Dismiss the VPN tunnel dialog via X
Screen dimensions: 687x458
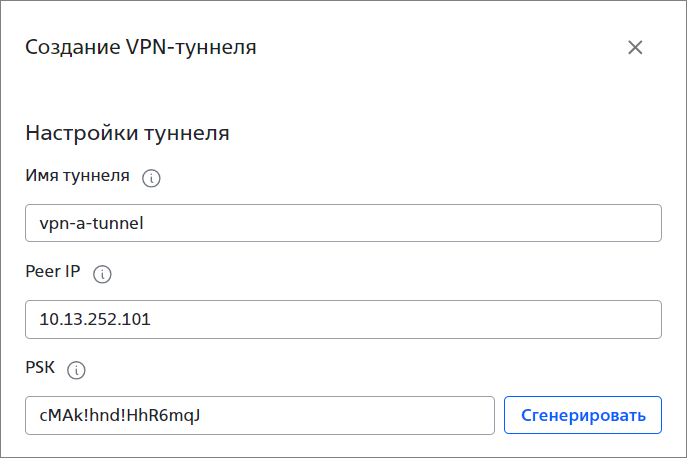(x=635, y=47)
